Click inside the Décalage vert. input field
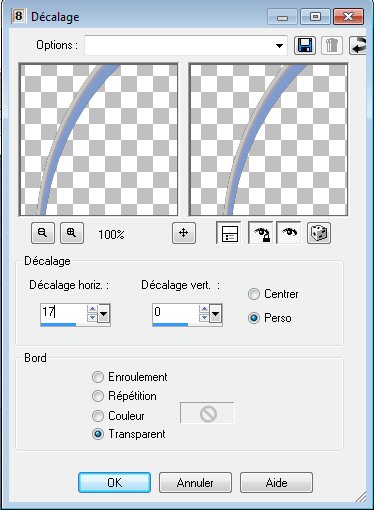The image size is (374, 510). (175, 313)
